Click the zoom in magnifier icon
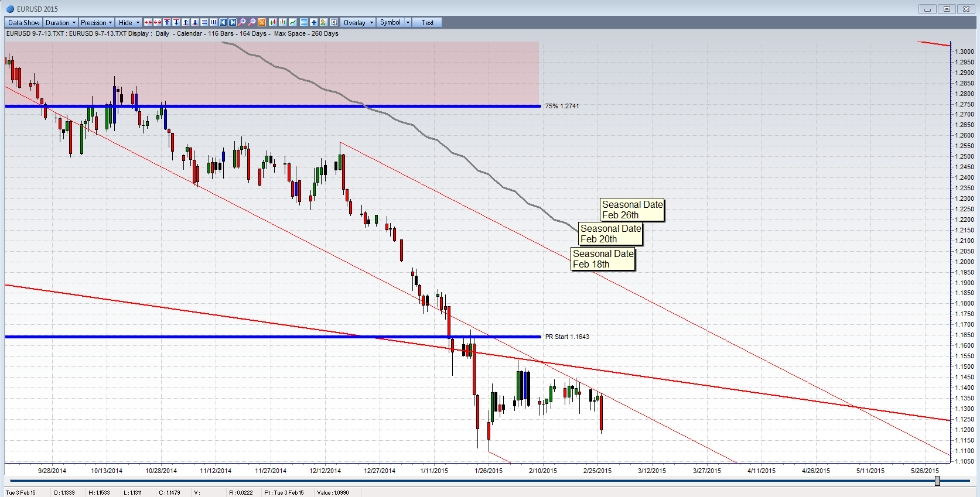980x497 pixels. (242, 22)
